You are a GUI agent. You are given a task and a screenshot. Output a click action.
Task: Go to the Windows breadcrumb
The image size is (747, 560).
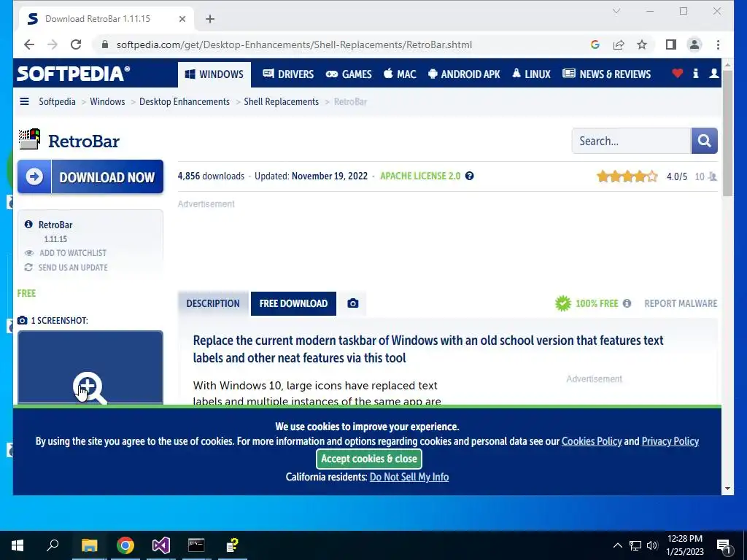pyautogui.click(x=107, y=101)
